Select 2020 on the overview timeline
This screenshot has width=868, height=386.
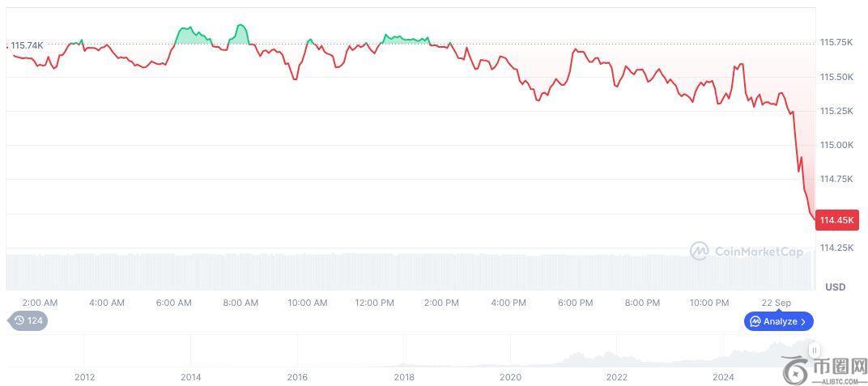(510, 376)
